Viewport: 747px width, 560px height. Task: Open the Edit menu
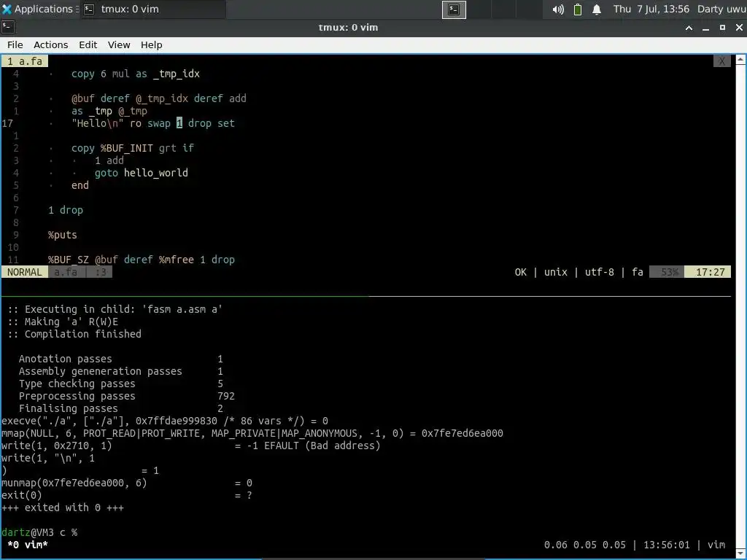click(88, 44)
